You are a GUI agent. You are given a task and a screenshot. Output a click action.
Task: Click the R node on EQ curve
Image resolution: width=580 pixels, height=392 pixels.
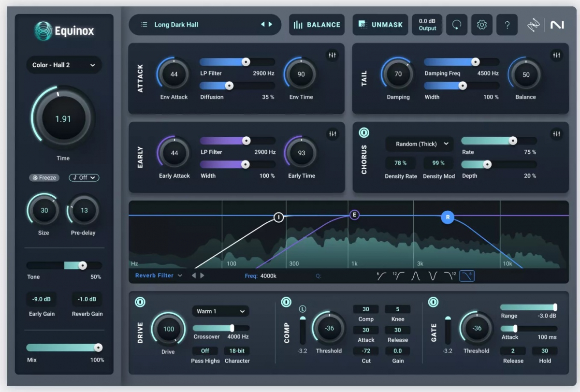[448, 218]
